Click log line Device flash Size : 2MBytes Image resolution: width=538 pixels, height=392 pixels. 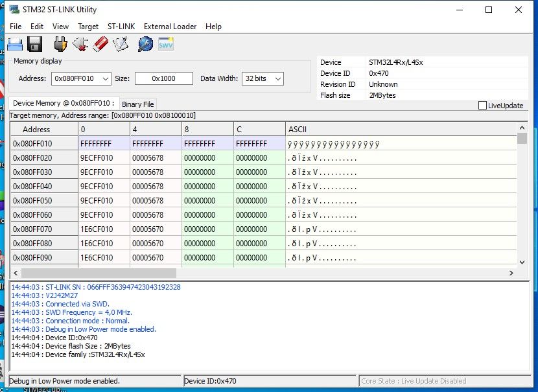71,346
